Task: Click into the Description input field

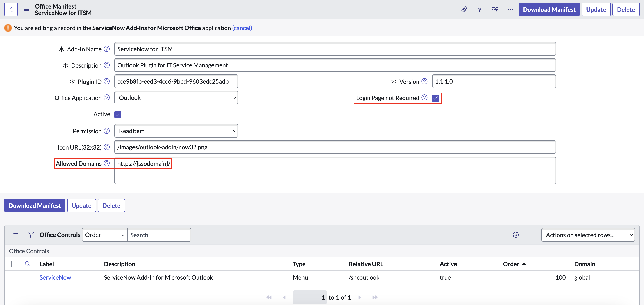Action: tap(335, 65)
